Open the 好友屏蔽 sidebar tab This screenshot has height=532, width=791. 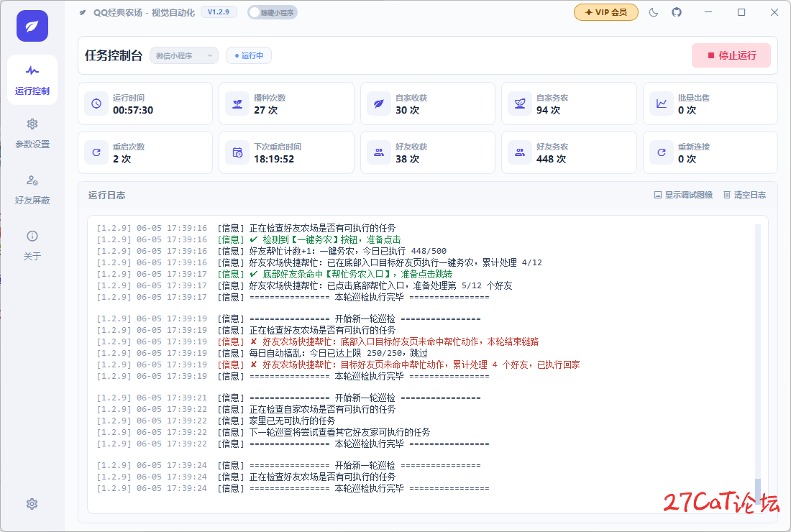coord(32,190)
